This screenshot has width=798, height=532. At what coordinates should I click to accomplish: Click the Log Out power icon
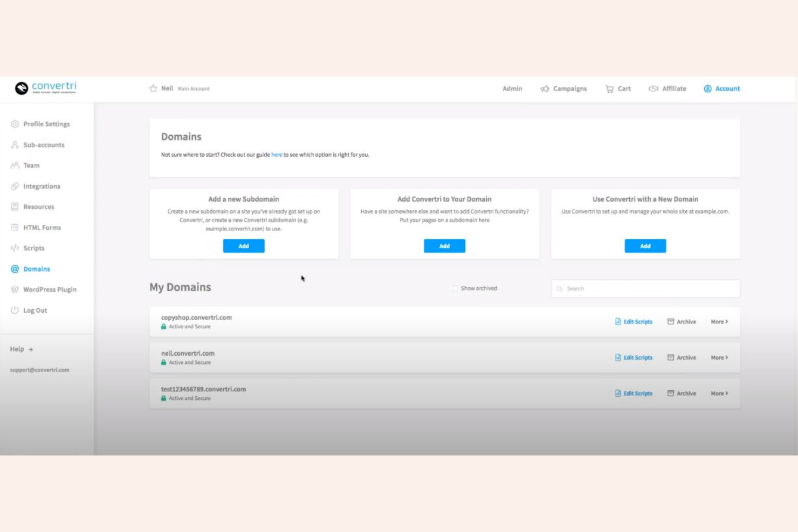pyautogui.click(x=15, y=310)
